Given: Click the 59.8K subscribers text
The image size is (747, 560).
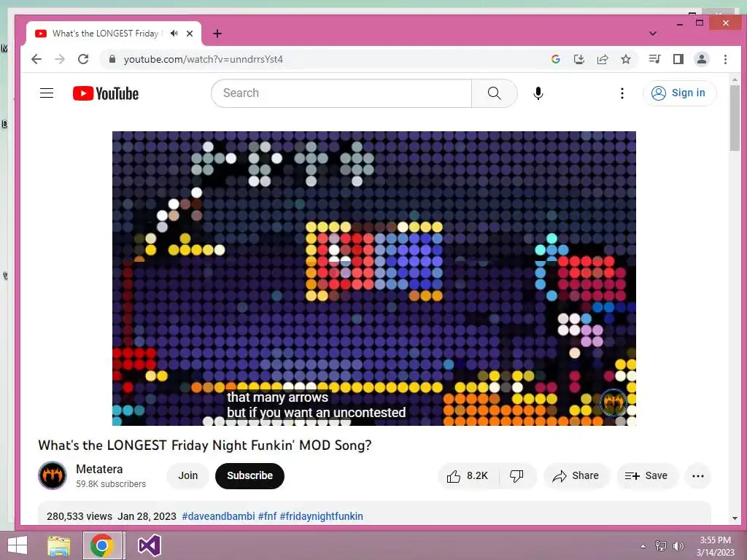Looking at the screenshot, I should [111, 484].
